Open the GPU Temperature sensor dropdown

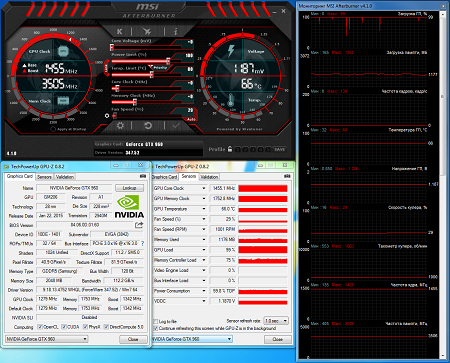pyautogui.click(x=204, y=209)
